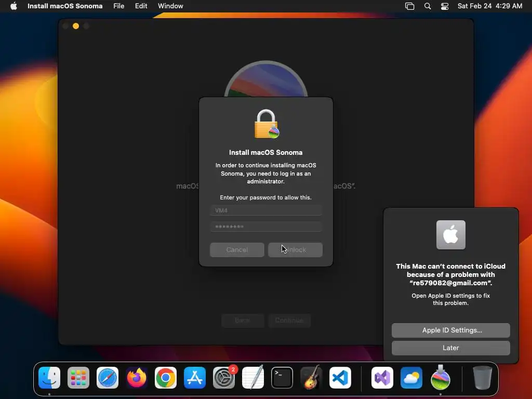Click the Apple logo in iCloud alert

tap(450, 235)
